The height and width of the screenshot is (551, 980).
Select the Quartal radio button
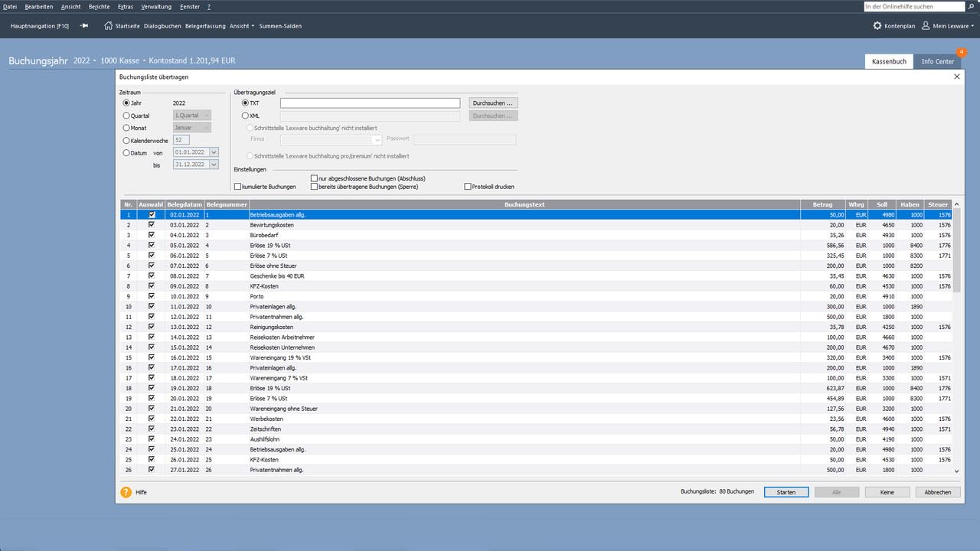click(126, 116)
